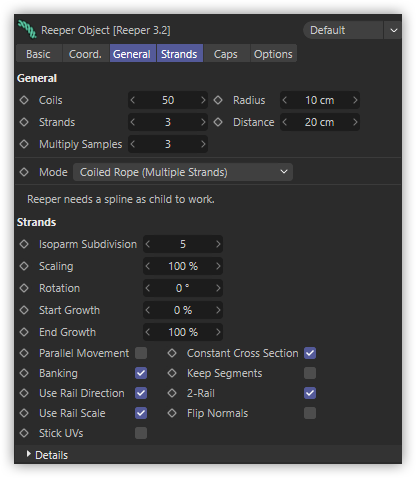This screenshot has height=478, width=416.
Task: Increase Multiply Samples with right arrow
Action: [203, 144]
